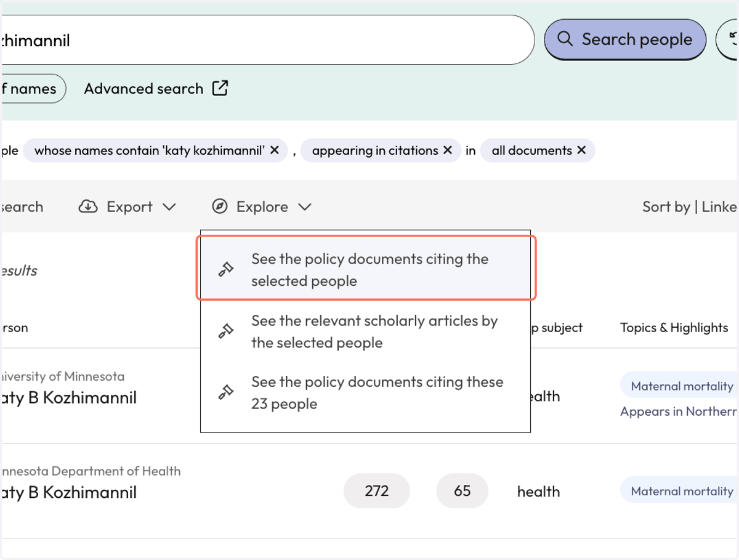Viewport: 739px width, 560px height.
Task: Click the 'all documents' filter chip text
Action: tap(532, 150)
